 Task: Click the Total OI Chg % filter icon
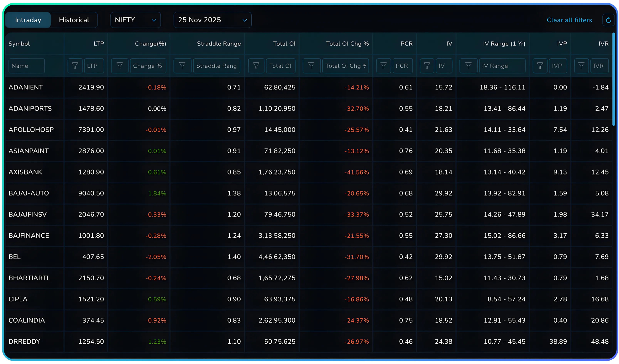[x=312, y=66]
